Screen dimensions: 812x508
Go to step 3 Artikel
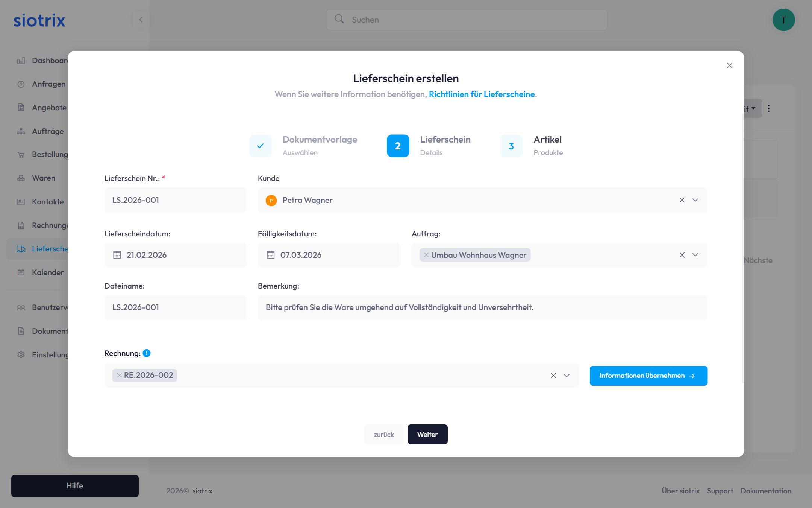511,146
